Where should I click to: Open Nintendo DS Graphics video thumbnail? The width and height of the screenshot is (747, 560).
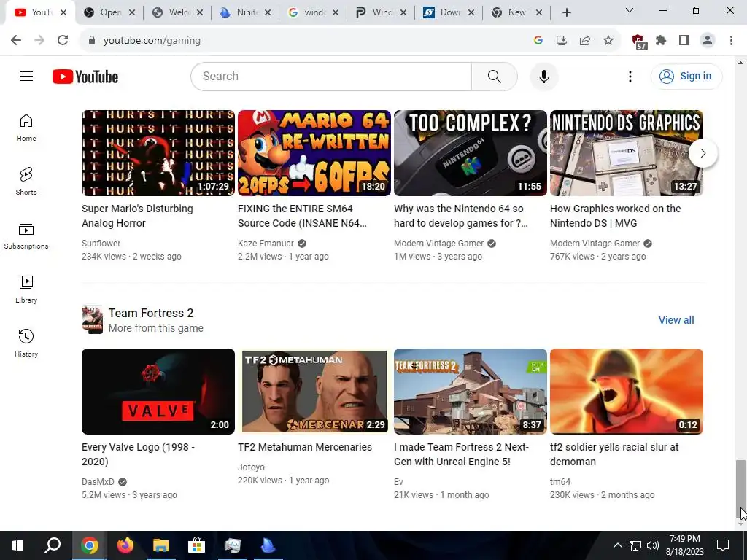pos(627,153)
